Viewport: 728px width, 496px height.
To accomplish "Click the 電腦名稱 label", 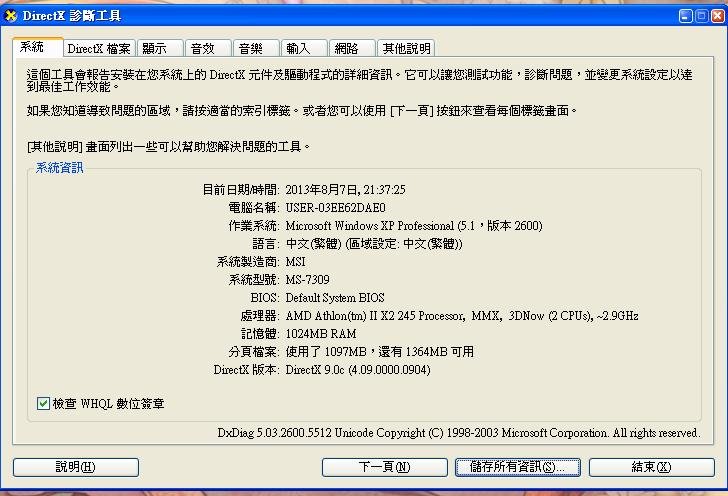I will 254,208.
